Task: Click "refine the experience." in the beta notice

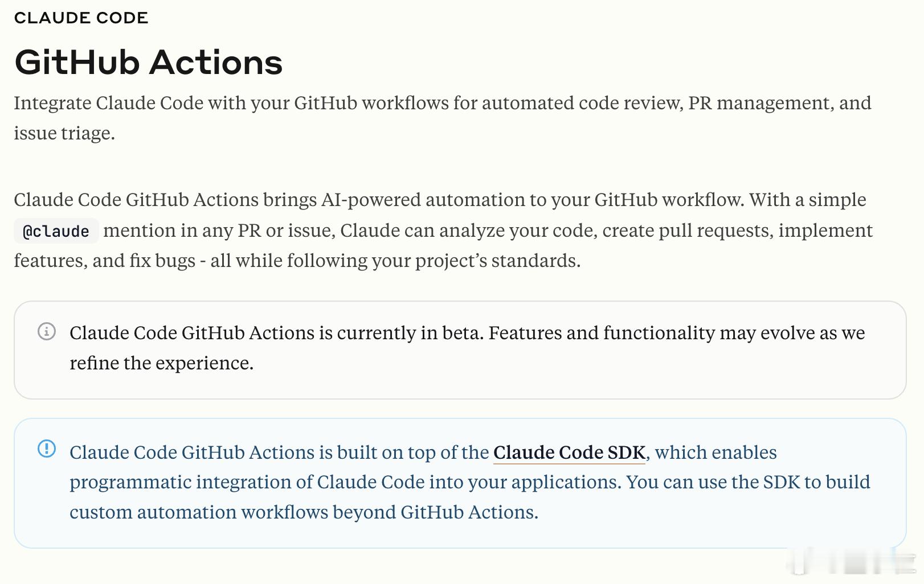Action: click(161, 363)
